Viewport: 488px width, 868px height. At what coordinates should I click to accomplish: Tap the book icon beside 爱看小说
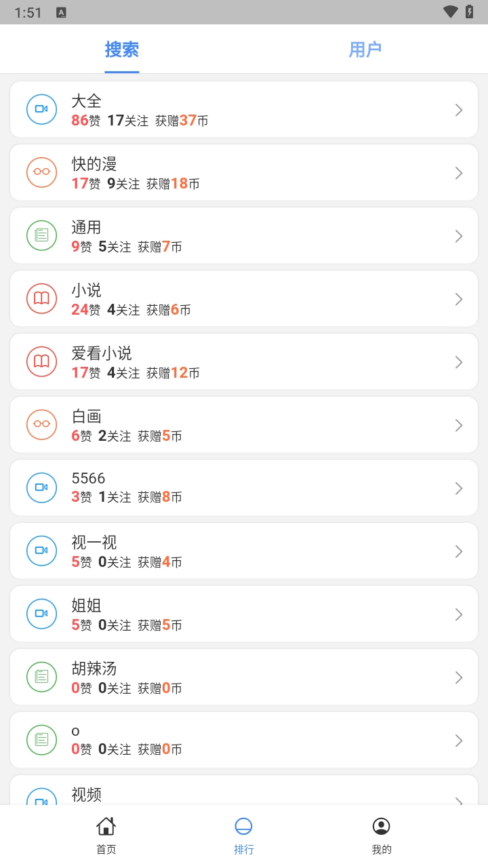[x=41, y=361]
